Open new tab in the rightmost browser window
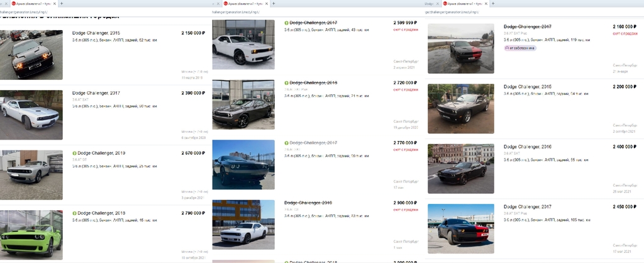 [x=493, y=3]
